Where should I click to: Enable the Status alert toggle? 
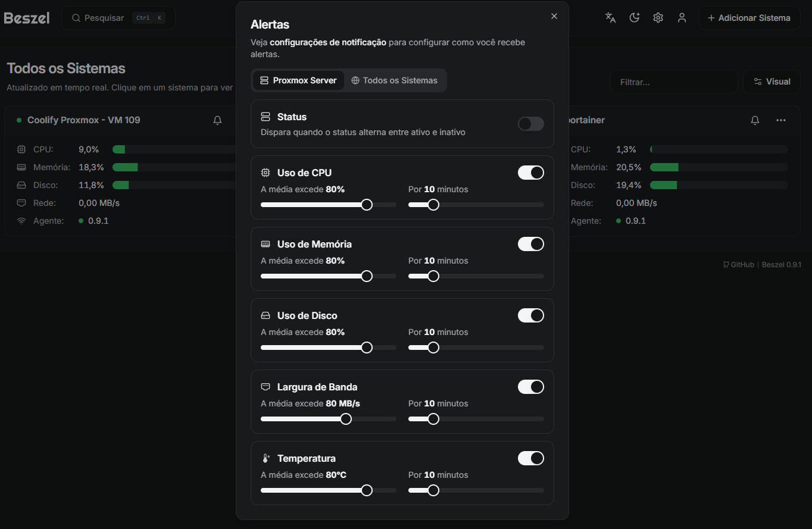point(530,124)
